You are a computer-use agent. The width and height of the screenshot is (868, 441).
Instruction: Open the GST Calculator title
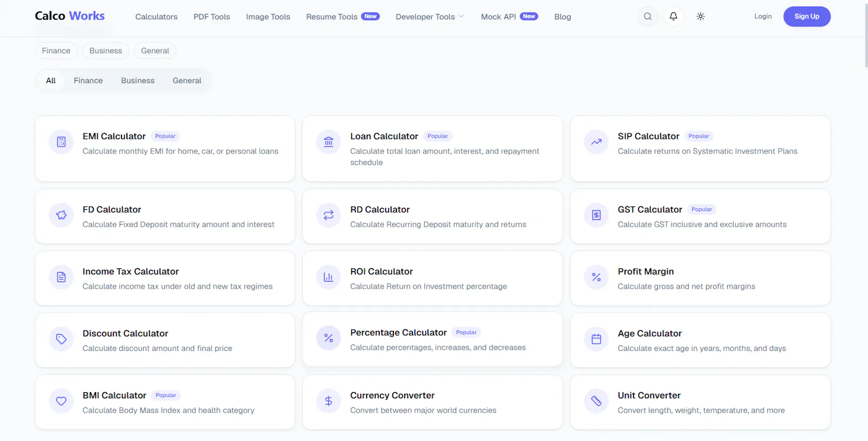pyautogui.click(x=650, y=209)
